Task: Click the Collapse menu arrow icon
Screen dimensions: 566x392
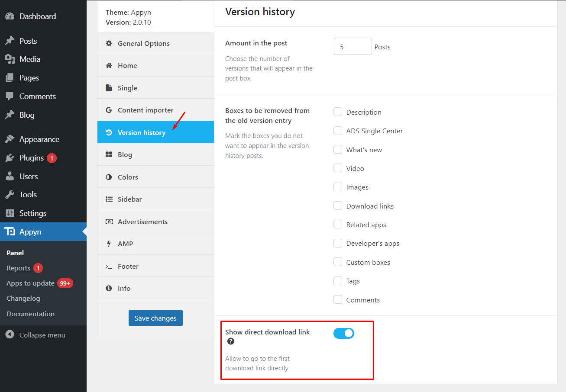Action: tap(10, 335)
